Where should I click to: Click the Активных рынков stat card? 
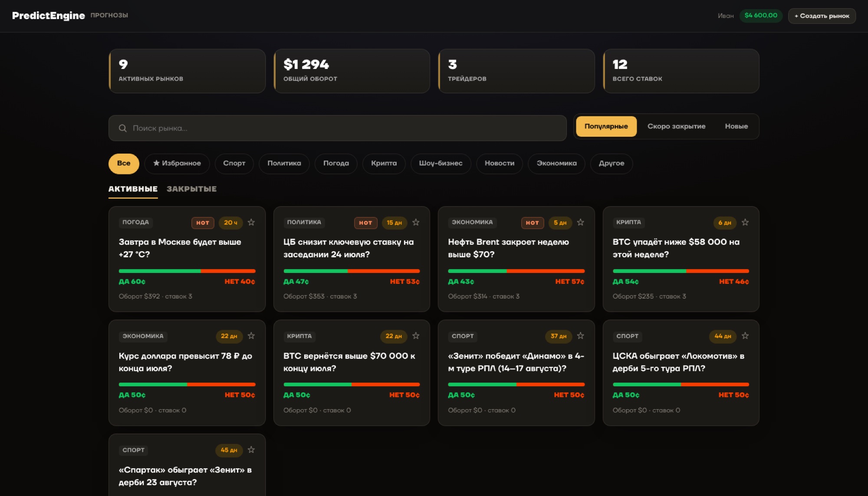pyautogui.click(x=187, y=71)
